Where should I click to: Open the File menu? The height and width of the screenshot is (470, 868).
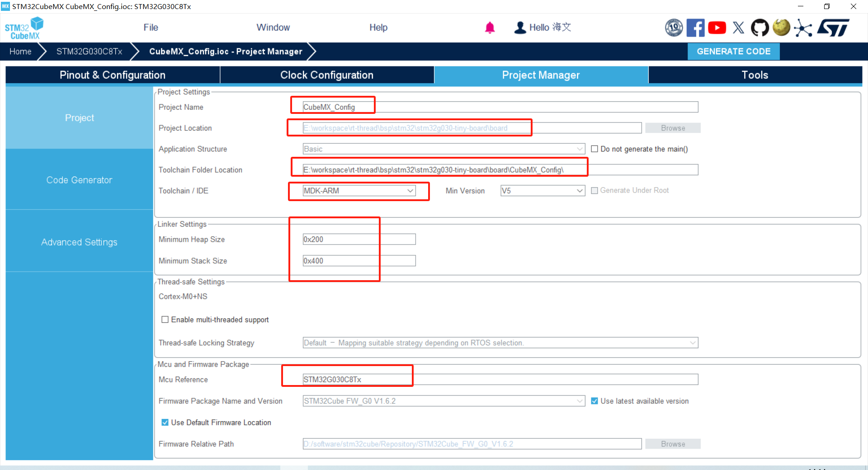click(x=151, y=28)
